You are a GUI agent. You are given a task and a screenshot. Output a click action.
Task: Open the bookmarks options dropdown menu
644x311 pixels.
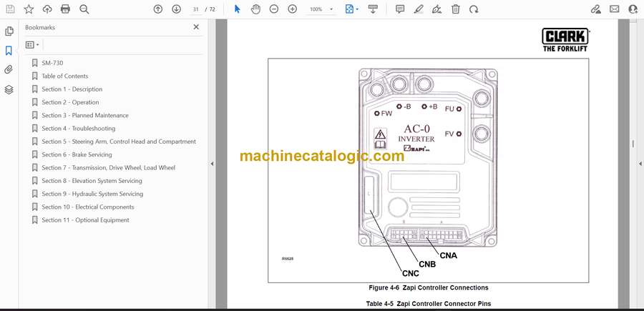32,44
